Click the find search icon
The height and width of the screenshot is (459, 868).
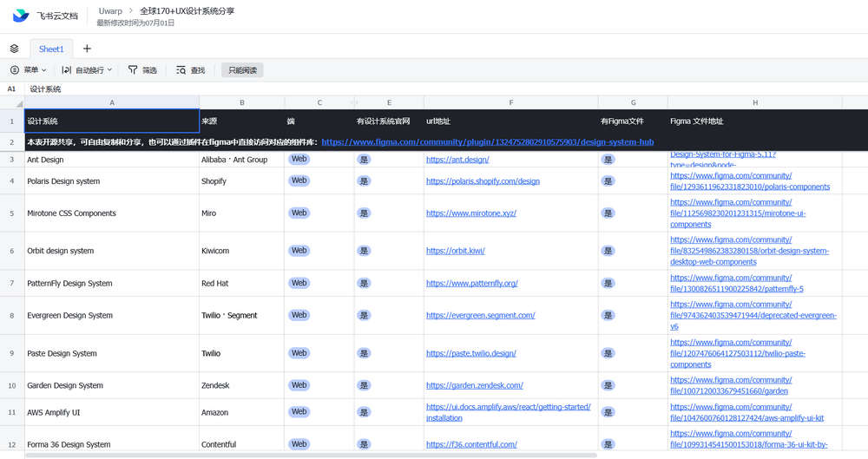click(181, 69)
